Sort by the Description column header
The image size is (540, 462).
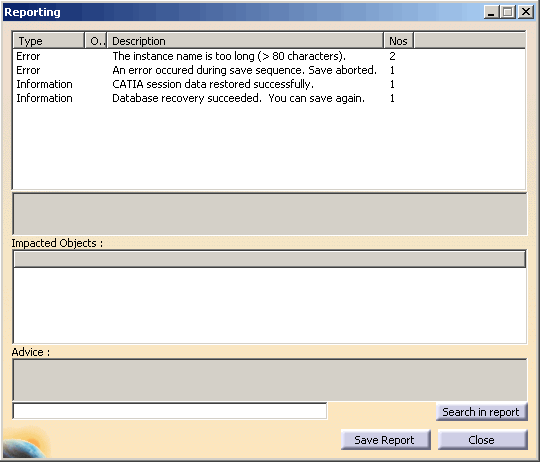click(x=245, y=41)
